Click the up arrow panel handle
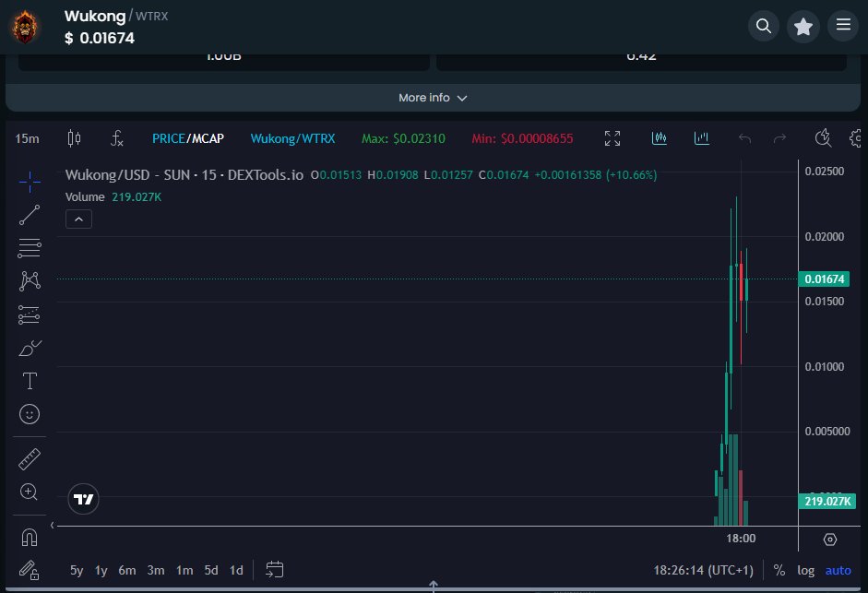 434,586
